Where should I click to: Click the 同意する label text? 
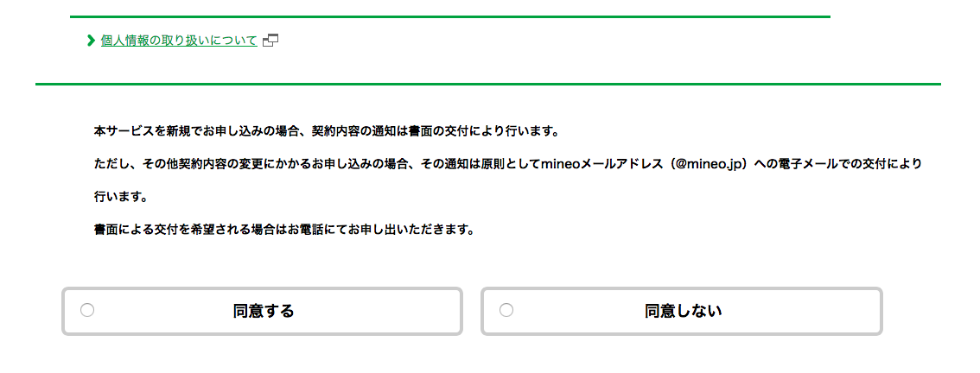click(263, 311)
